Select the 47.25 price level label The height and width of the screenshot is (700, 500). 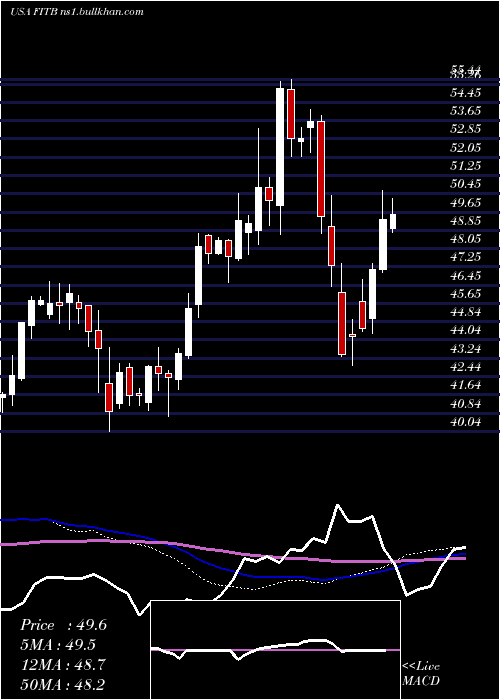pyautogui.click(x=465, y=257)
